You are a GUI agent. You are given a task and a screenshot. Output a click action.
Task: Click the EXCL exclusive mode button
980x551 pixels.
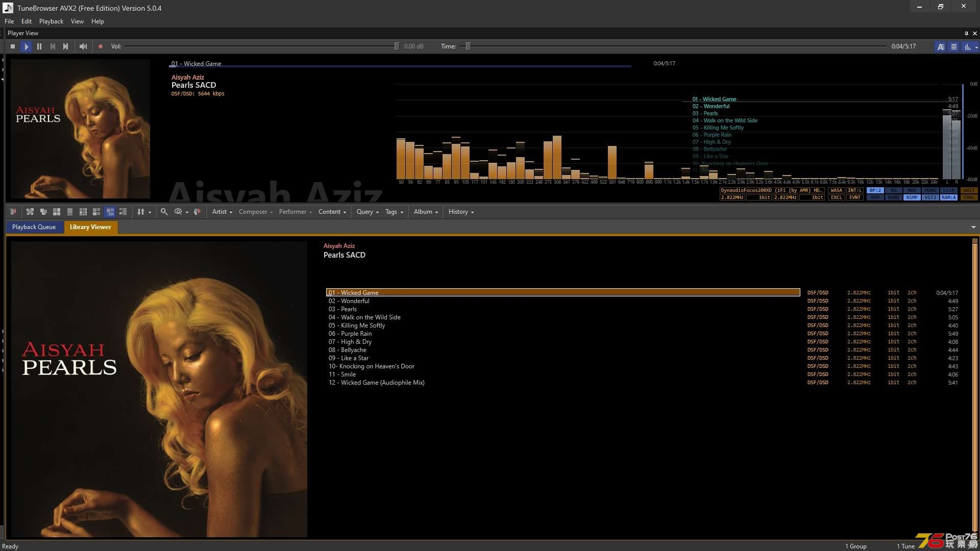tap(837, 197)
